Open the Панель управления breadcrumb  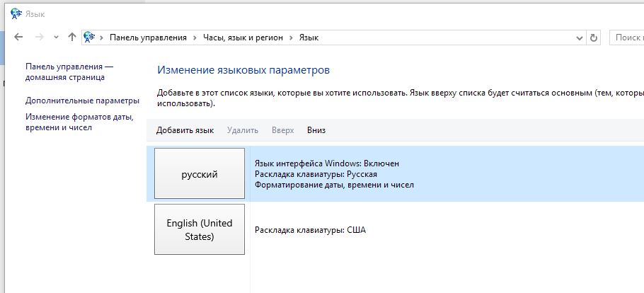tap(148, 38)
